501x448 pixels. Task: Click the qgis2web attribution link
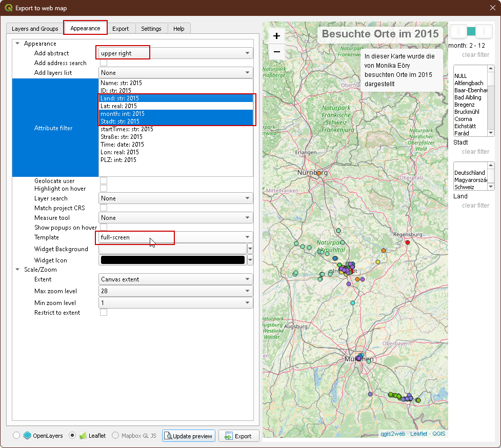tap(392, 434)
